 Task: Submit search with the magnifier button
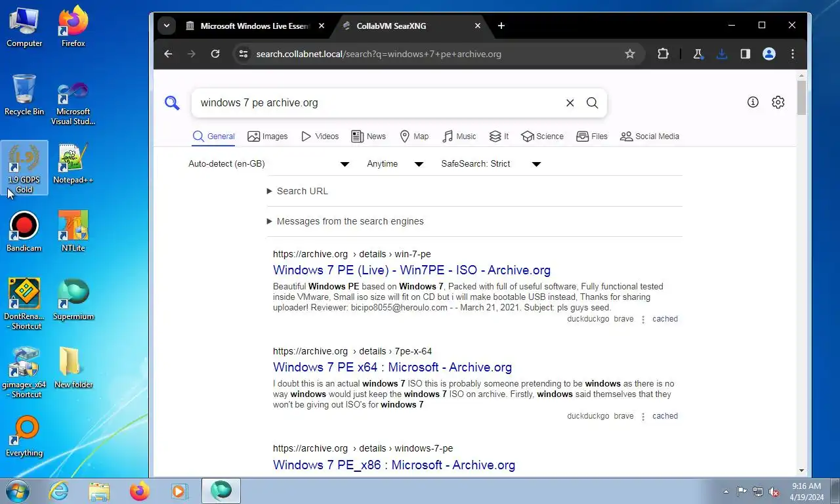[592, 103]
